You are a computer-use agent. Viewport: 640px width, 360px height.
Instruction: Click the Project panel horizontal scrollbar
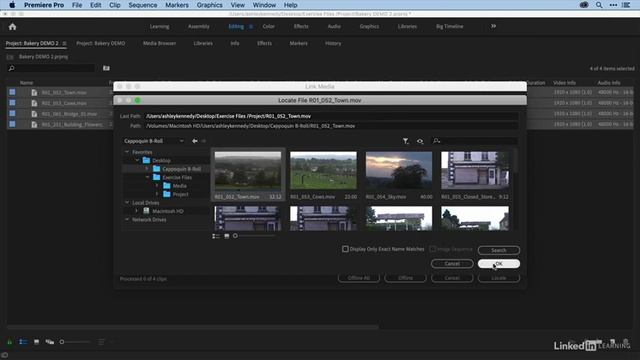tap(193, 327)
